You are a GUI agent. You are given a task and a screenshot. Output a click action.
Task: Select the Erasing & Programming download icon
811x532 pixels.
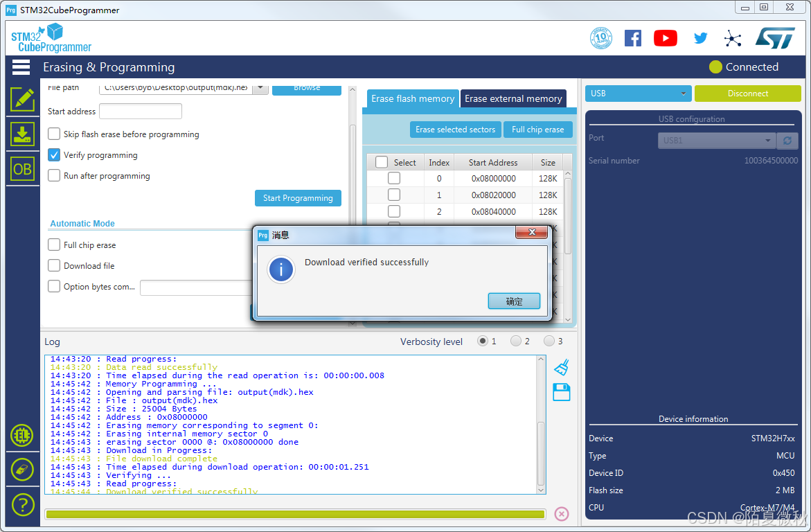[22, 134]
